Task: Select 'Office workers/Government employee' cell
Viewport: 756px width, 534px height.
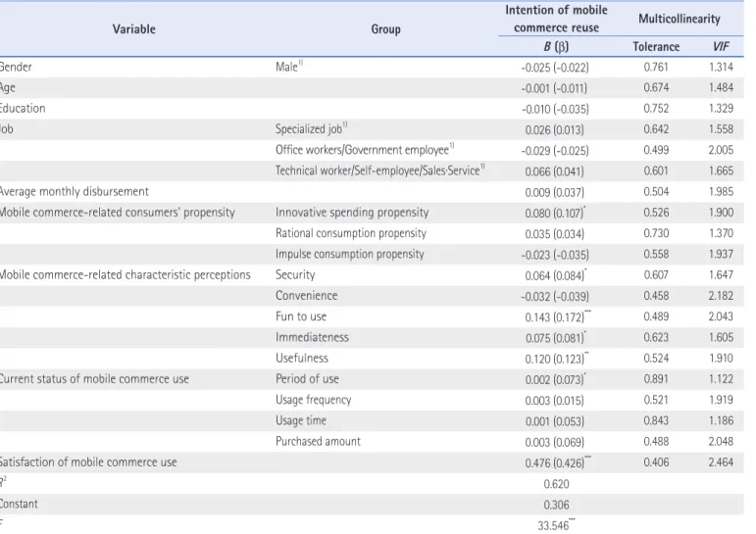Action: click(365, 150)
